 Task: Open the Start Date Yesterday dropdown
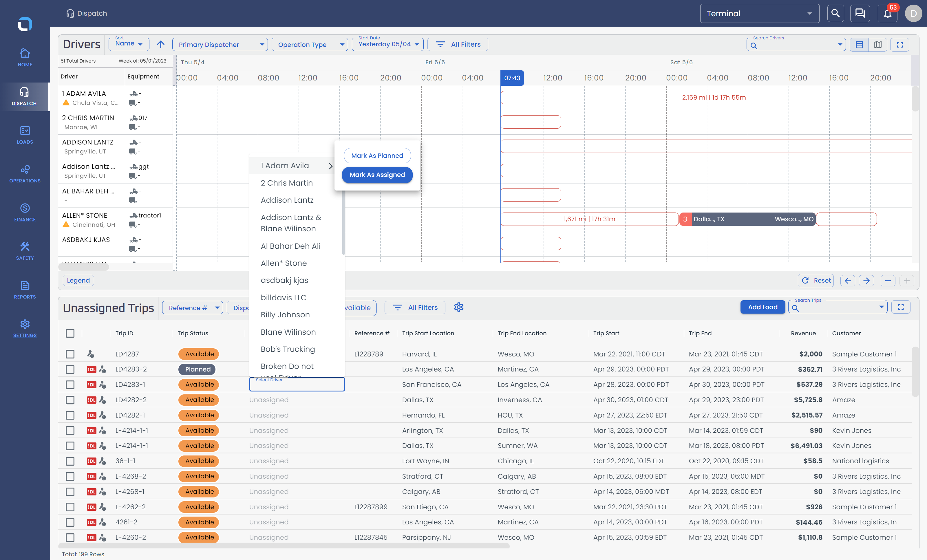[x=387, y=44]
